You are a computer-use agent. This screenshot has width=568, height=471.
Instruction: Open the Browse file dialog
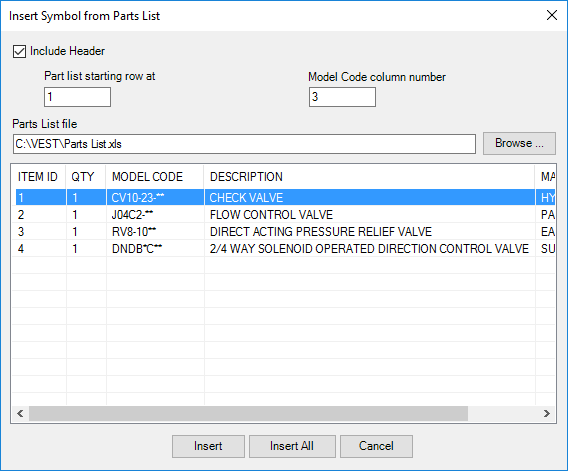coord(519,143)
